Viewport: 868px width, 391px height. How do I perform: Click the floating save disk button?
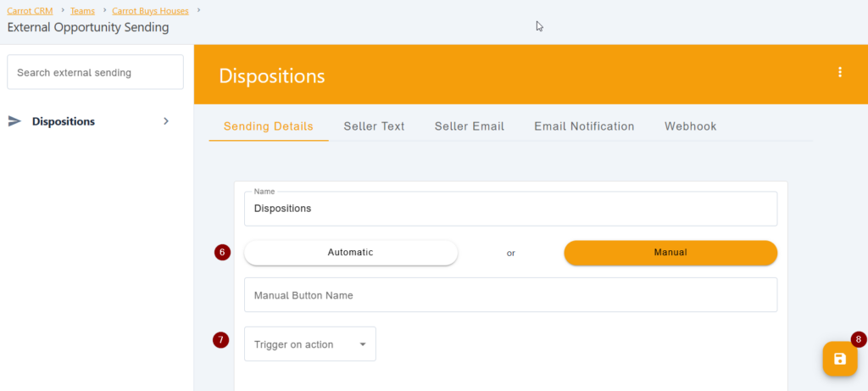(839, 359)
